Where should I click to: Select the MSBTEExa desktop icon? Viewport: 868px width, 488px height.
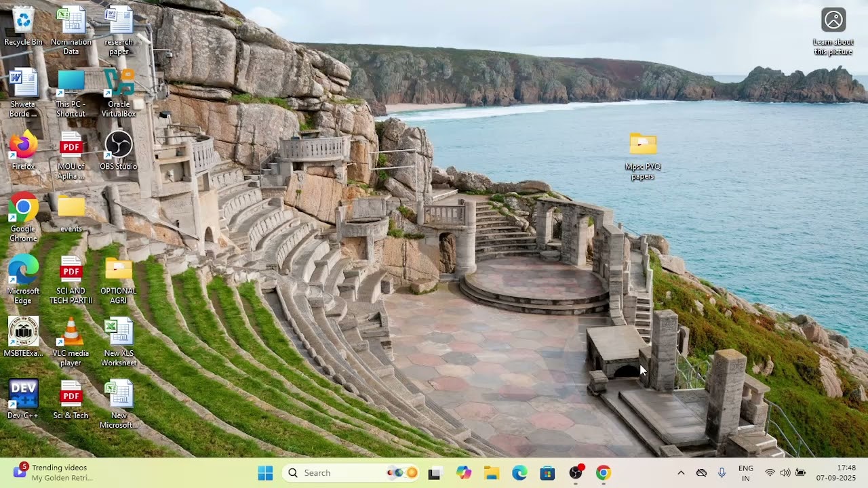[23, 337]
